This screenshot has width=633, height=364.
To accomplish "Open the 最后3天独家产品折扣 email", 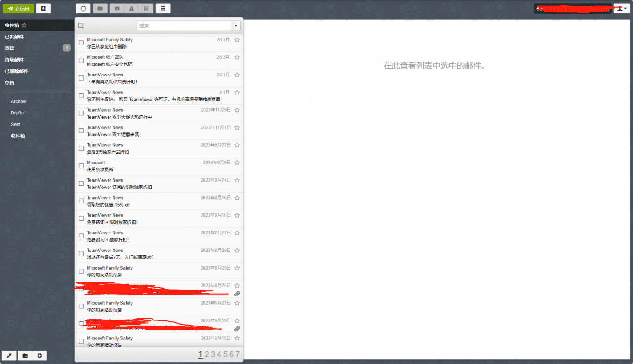I will [159, 149].
